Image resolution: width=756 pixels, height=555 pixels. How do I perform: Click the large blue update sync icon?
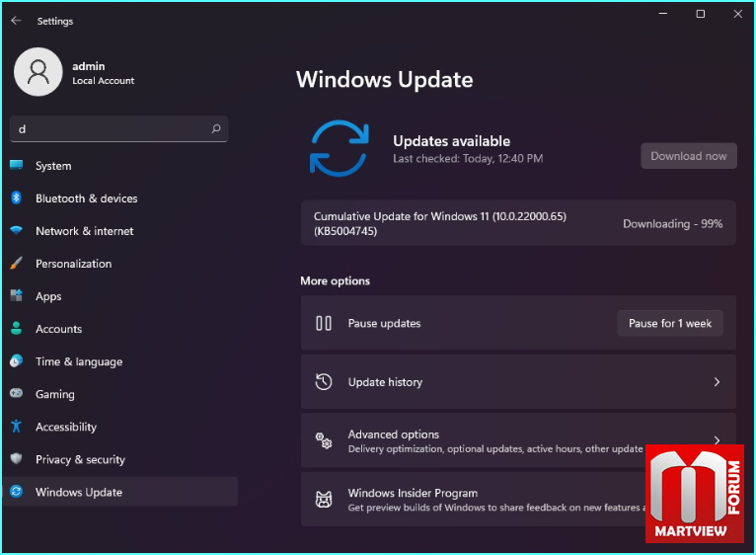pos(339,148)
